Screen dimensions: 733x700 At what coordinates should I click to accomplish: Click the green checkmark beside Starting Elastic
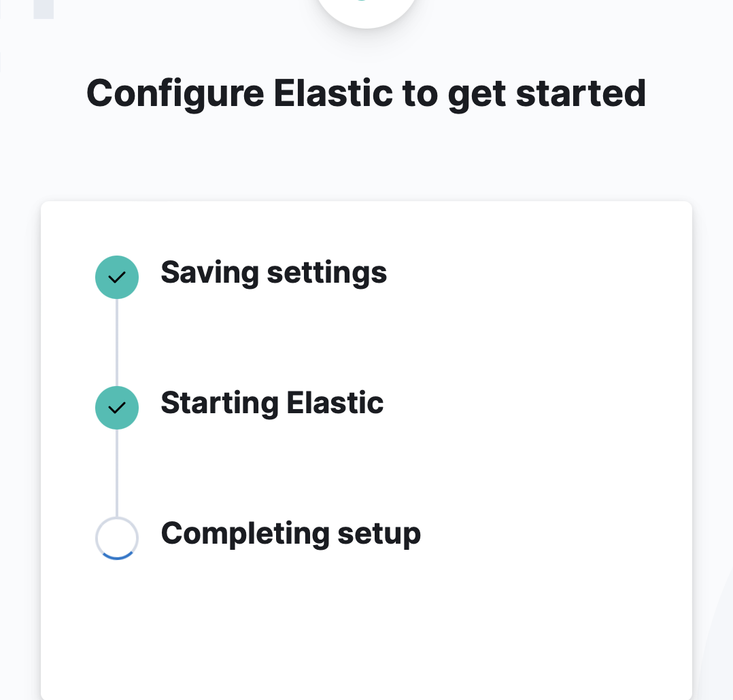pyautogui.click(x=117, y=408)
